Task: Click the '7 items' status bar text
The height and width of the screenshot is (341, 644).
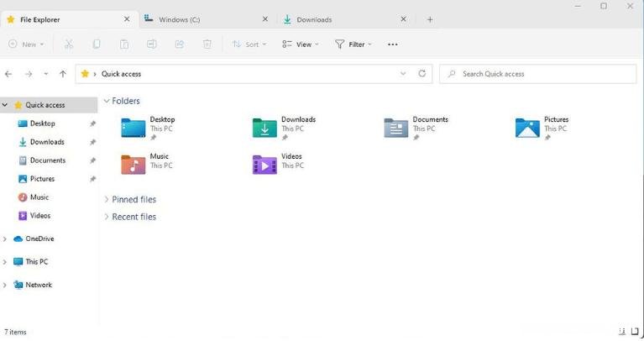Action: (15, 332)
